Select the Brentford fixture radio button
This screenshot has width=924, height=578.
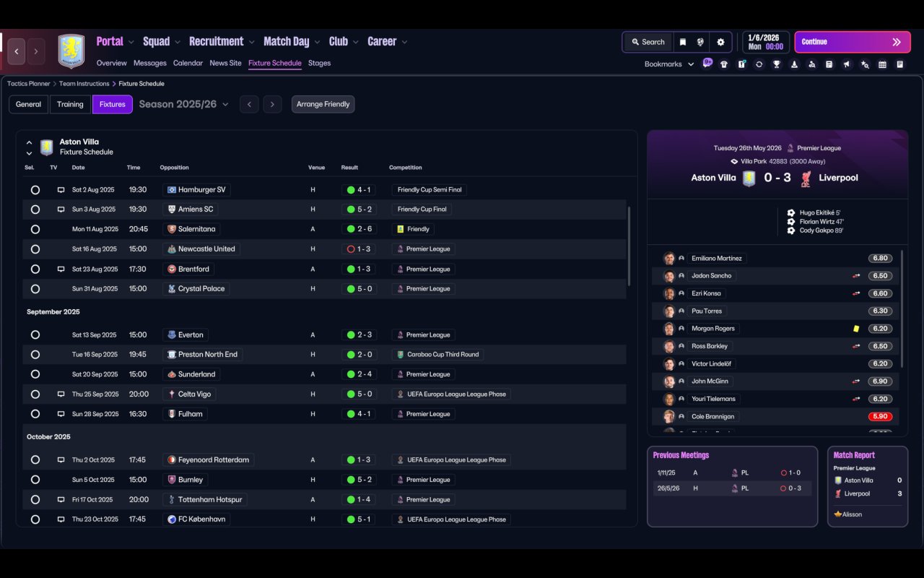point(35,269)
